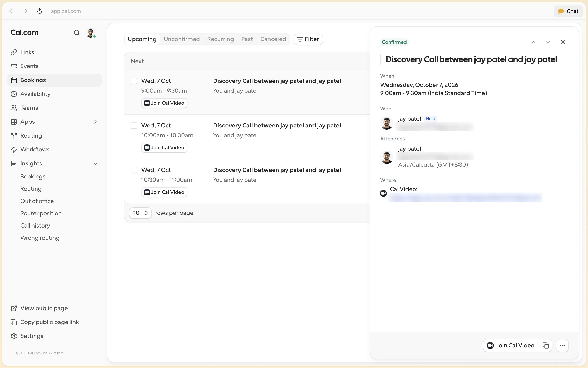Select the Upcoming tab
Viewport: 588px width, 368px height.
click(x=142, y=39)
